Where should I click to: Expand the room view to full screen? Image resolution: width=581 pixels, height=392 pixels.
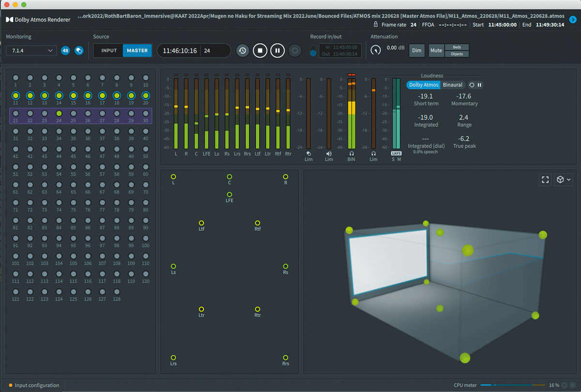(x=545, y=180)
